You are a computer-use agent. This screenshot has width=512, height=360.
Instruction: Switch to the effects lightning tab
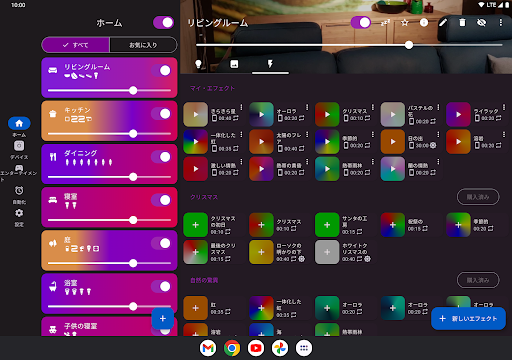click(270, 64)
